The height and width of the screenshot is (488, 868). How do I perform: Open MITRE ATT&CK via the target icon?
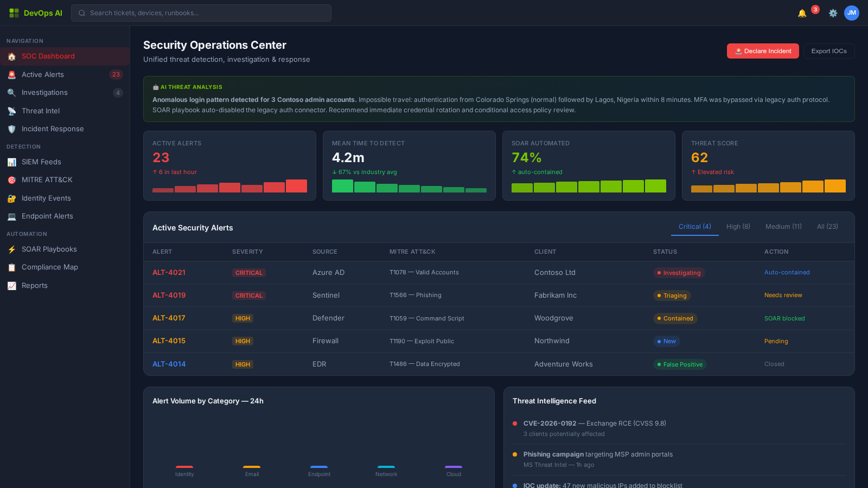(11, 179)
